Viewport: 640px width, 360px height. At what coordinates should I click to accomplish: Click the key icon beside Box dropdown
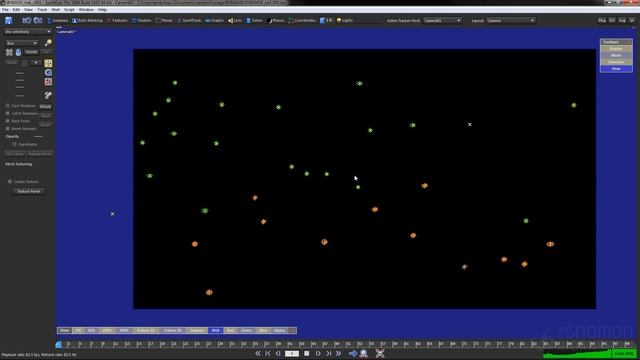click(48, 42)
